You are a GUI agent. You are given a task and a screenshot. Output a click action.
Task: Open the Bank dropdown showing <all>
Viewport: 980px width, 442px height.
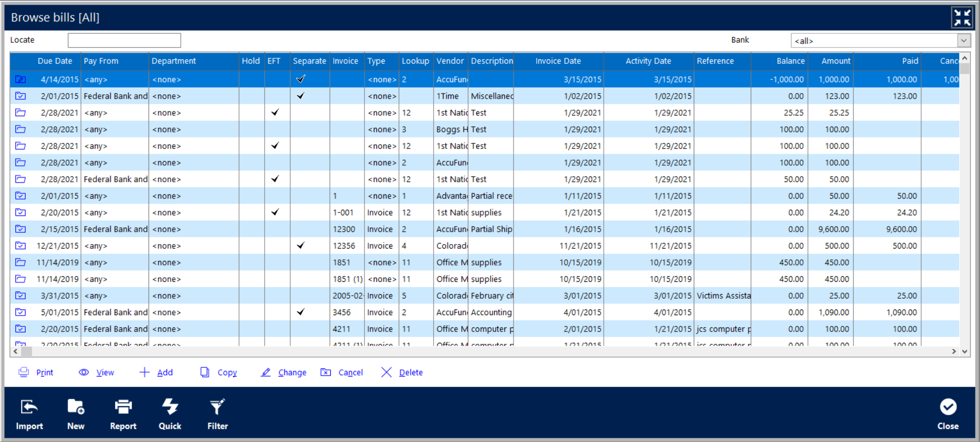coord(963,40)
